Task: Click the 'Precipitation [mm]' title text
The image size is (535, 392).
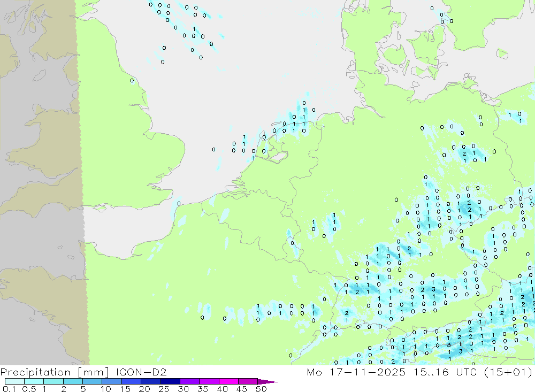Action: [x=55, y=372]
